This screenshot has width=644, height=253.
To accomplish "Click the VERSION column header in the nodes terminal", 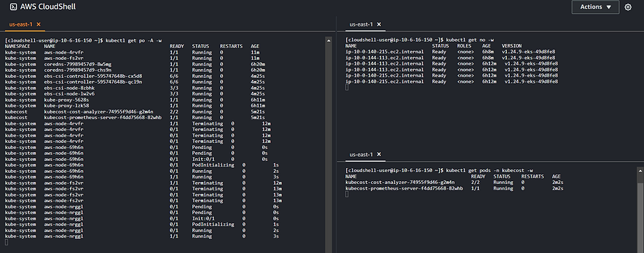I will pos(511,46).
